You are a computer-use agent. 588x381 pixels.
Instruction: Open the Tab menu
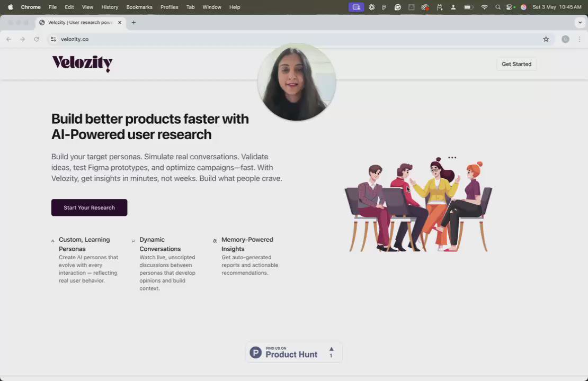(x=191, y=7)
